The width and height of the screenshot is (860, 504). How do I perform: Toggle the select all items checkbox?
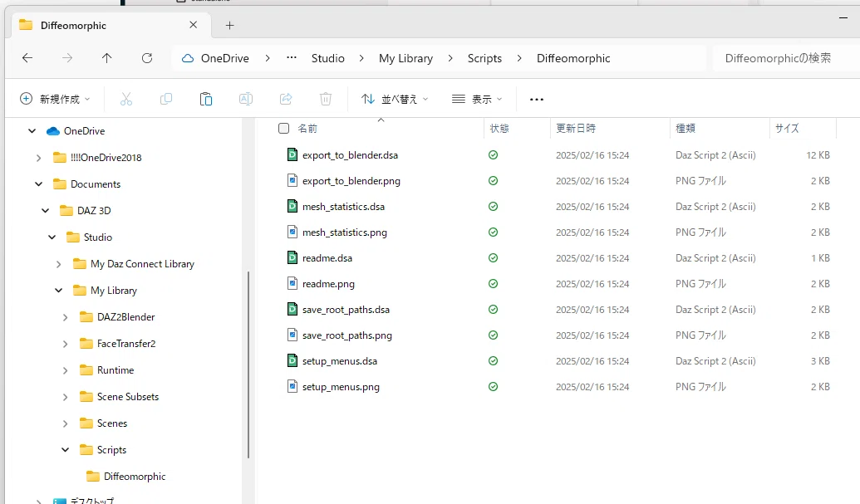point(283,128)
